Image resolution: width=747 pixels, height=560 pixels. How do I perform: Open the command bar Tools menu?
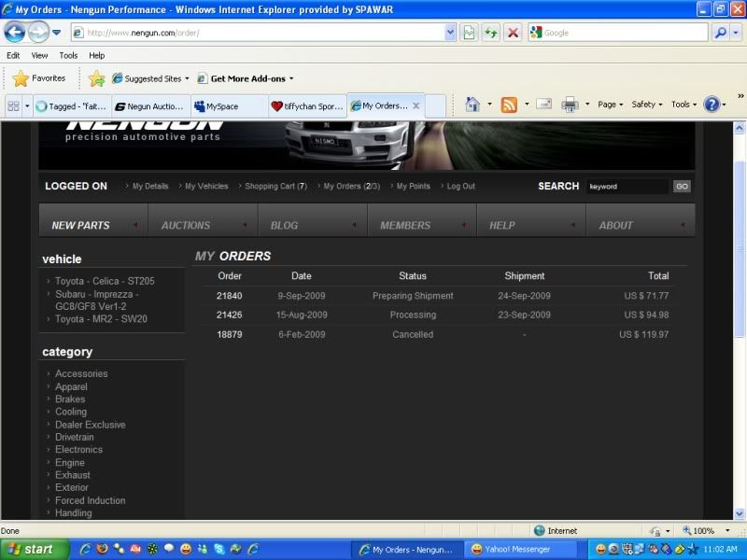point(684,105)
